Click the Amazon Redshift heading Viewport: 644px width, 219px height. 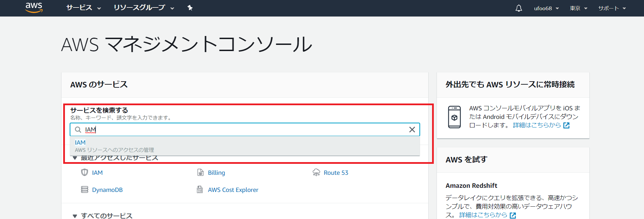click(471, 186)
